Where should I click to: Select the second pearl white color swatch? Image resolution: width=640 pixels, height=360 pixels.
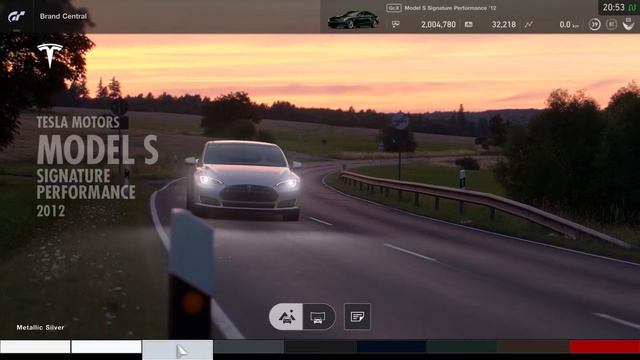[x=107, y=347]
